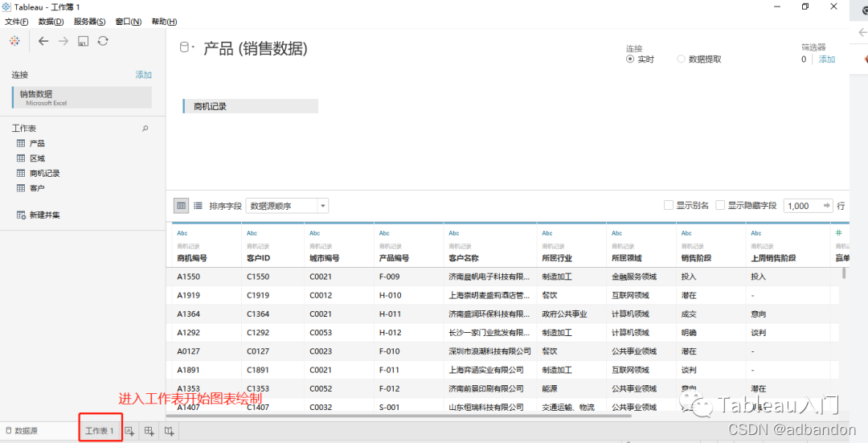Click the search icon beside 工作表

[145, 129]
